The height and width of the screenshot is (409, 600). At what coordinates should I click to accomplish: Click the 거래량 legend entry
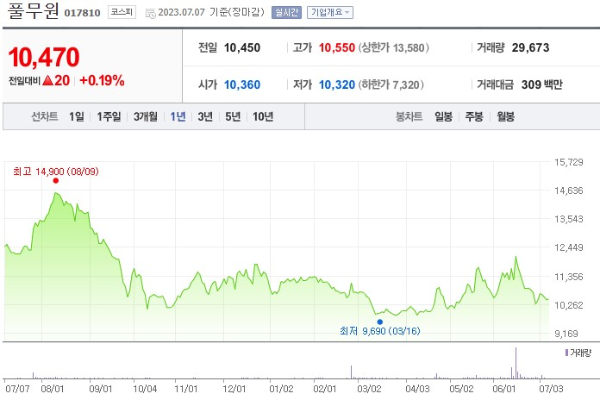tap(578, 353)
